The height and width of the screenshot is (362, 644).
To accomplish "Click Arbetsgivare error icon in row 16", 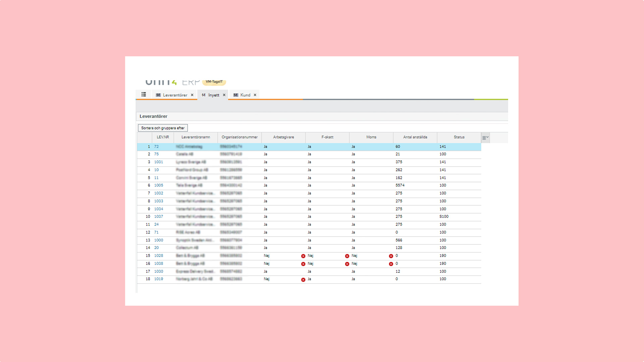I will tap(303, 264).
